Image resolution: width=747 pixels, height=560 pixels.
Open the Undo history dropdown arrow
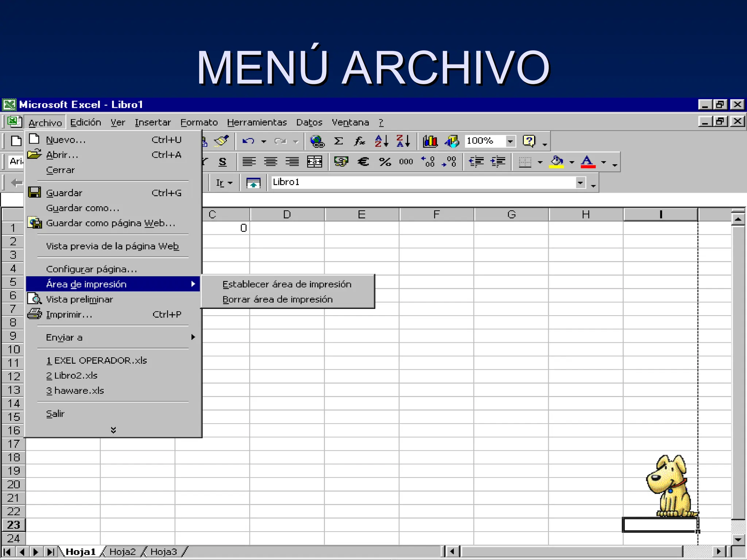(263, 141)
